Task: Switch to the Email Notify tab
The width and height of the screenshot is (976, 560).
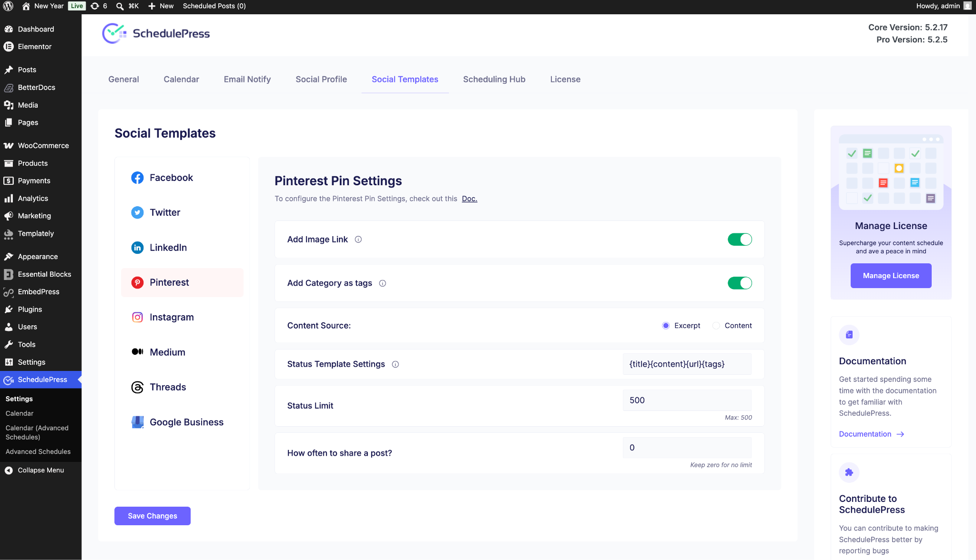Action: click(247, 79)
